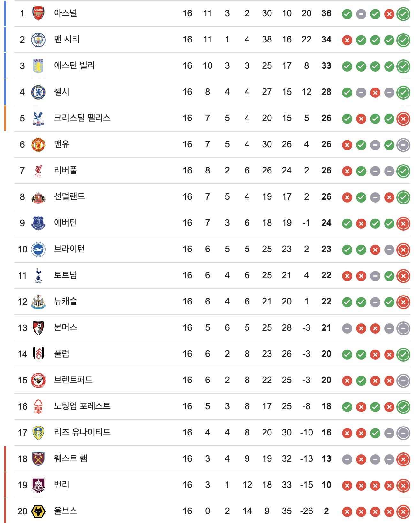Click Chelsea's red loss form icon
420x523 pixels.
375,93
